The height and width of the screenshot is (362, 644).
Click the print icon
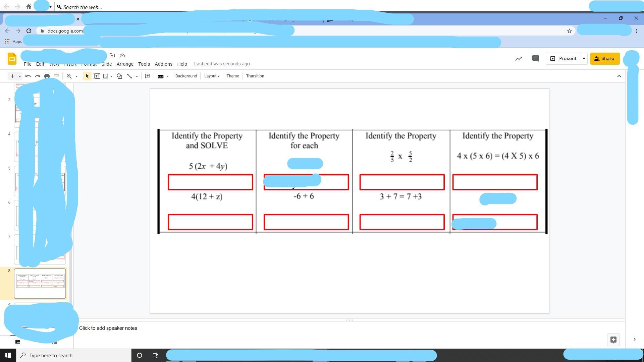[x=47, y=76]
